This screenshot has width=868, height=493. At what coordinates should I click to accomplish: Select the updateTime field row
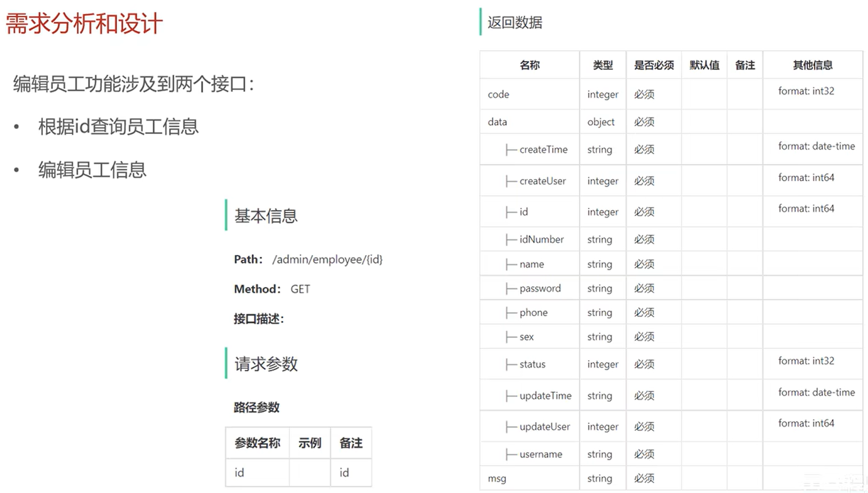671,396
